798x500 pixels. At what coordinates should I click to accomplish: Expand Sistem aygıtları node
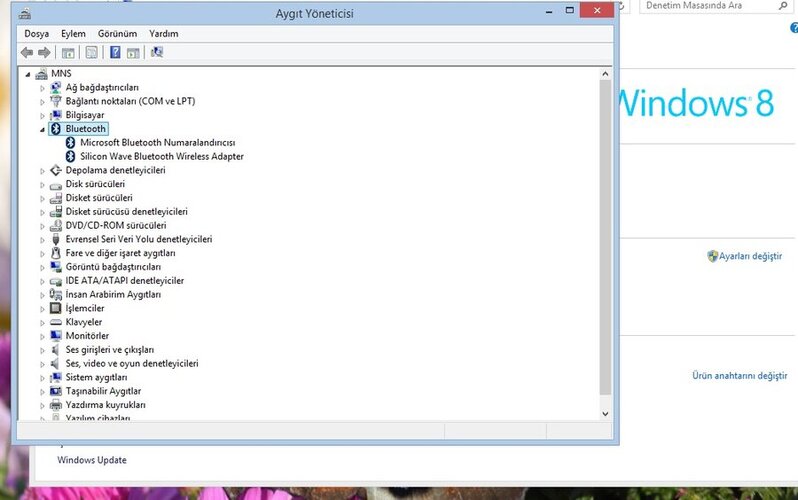coord(42,378)
